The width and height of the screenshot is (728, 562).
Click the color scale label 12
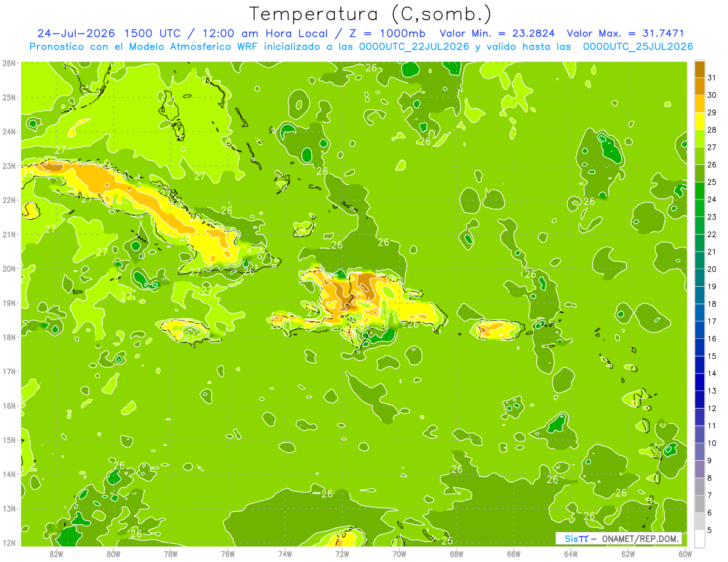[712, 408]
